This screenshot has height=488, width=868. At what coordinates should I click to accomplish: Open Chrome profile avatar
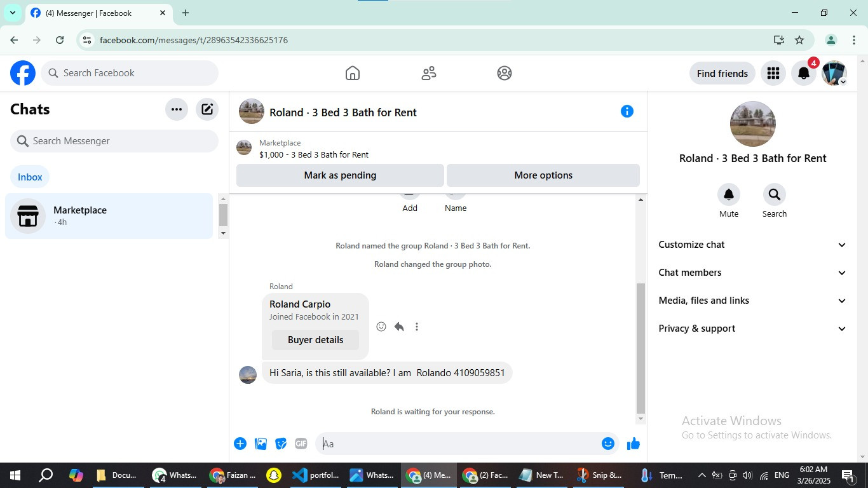pyautogui.click(x=831, y=40)
